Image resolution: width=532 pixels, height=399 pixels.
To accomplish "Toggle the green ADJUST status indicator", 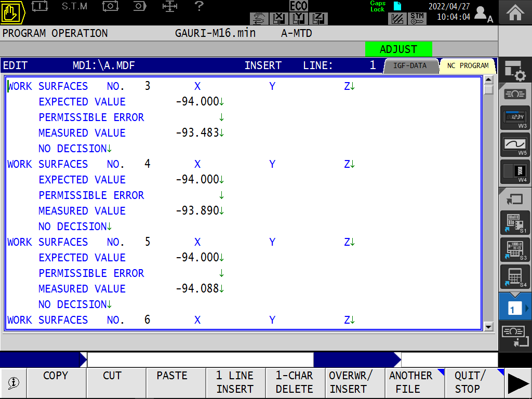I will tap(398, 49).
